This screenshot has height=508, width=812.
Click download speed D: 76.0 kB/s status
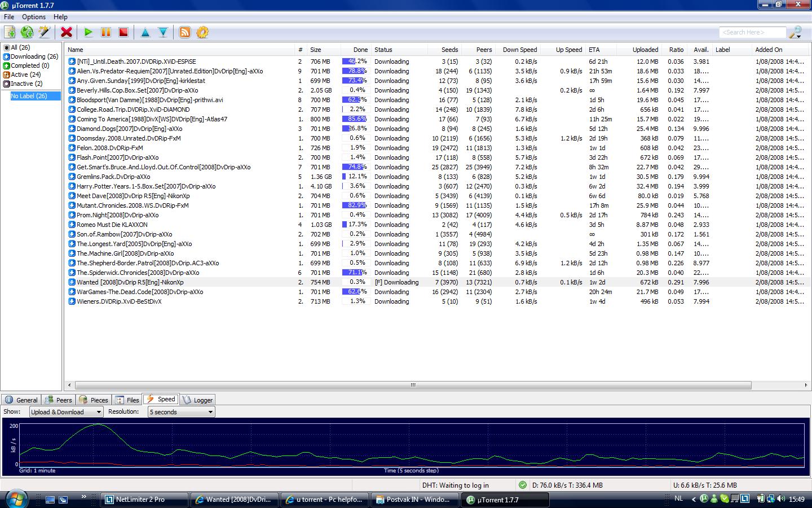click(567, 485)
